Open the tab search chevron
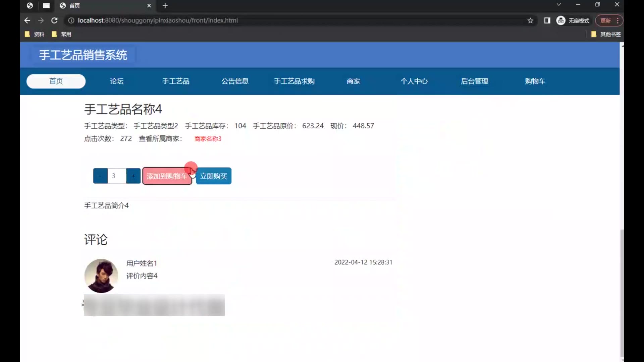644x362 pixels. coord(558,4)
